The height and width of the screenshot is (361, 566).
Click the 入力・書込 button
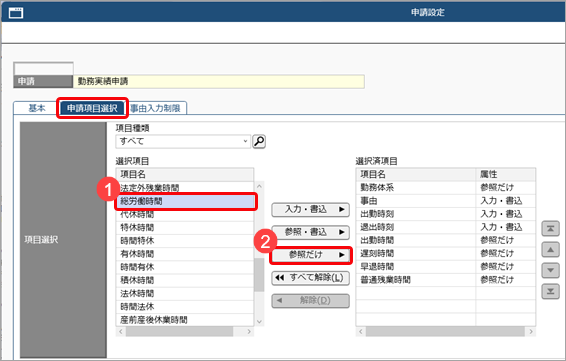[310, 209]
